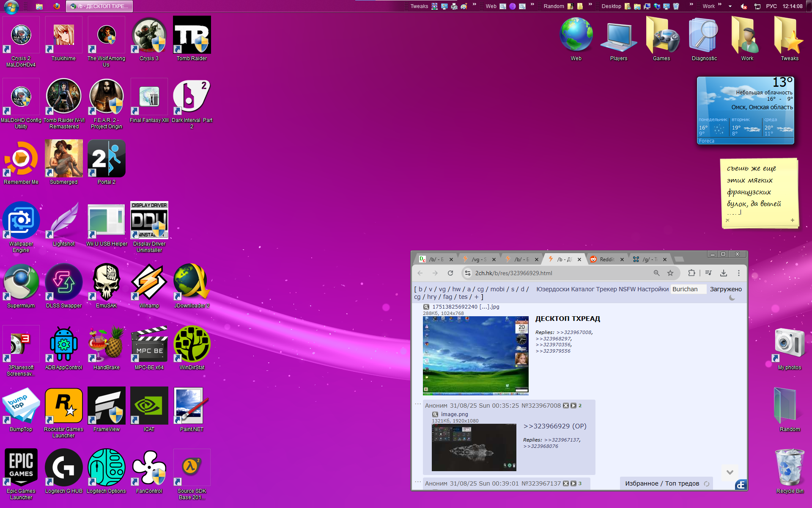Open the Burichan style selector
Viewport: 812px width, 508px height.
[x=689, y=289]
